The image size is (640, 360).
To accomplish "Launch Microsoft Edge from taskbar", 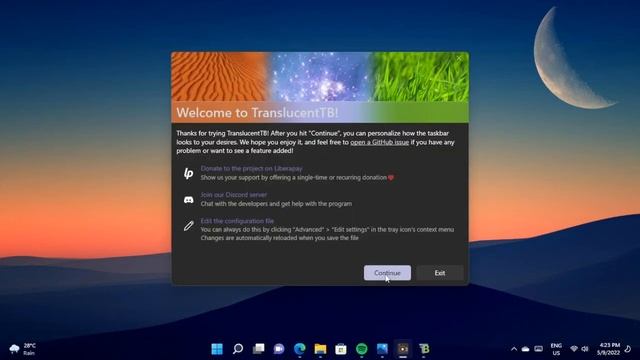I will (300, 349).
